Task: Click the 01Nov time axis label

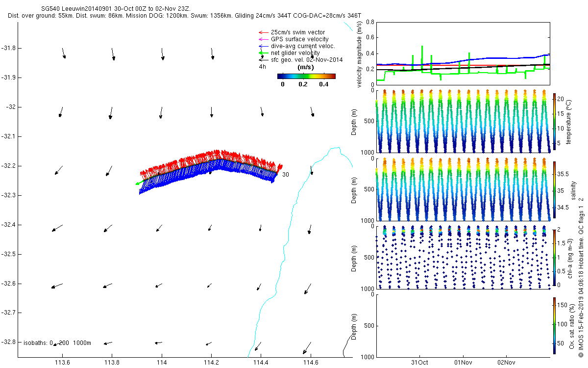Action: (x=463, y=363)
